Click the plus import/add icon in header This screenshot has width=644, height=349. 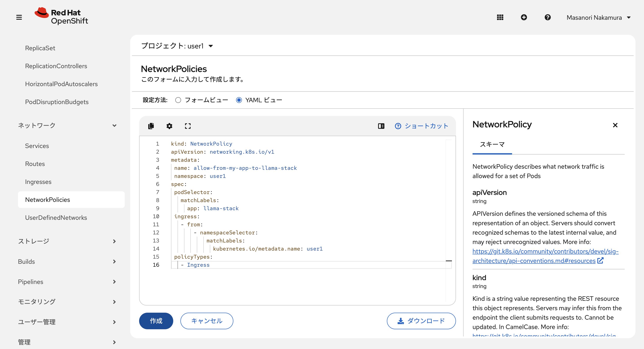[524, 17]
